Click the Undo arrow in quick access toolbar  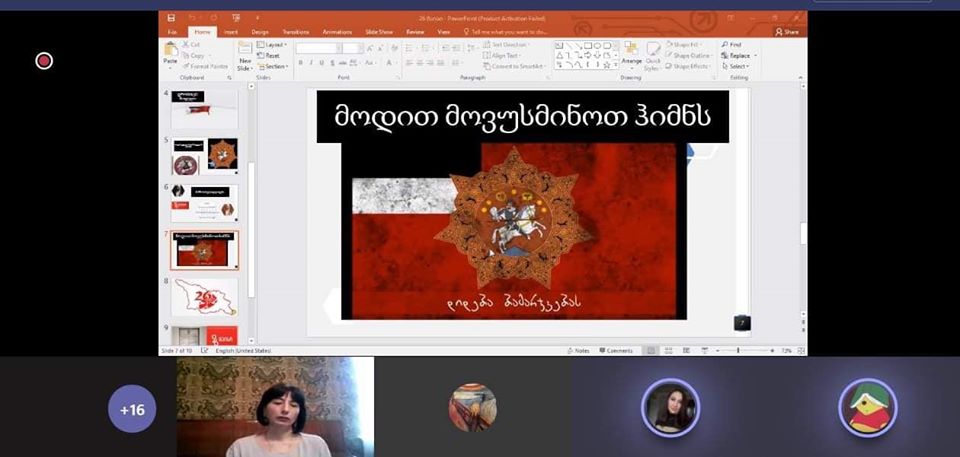(192, 18)
